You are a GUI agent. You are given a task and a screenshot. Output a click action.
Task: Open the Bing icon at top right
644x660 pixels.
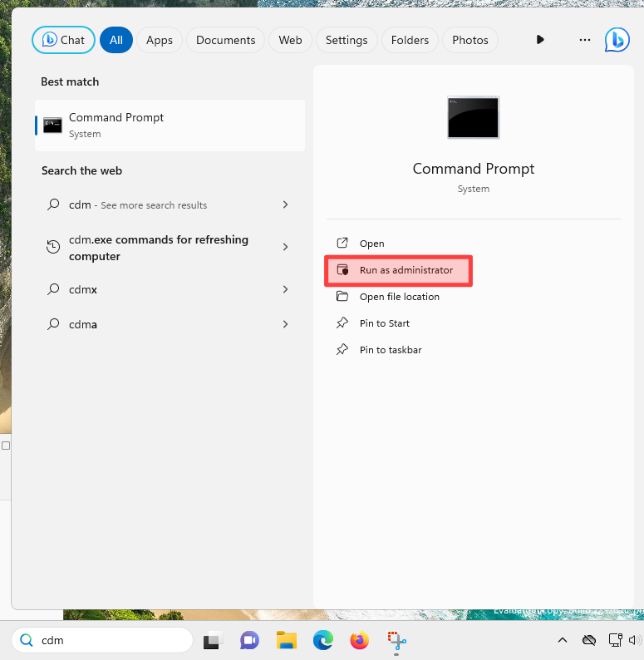pyautogui.click(x=617, y=40)
